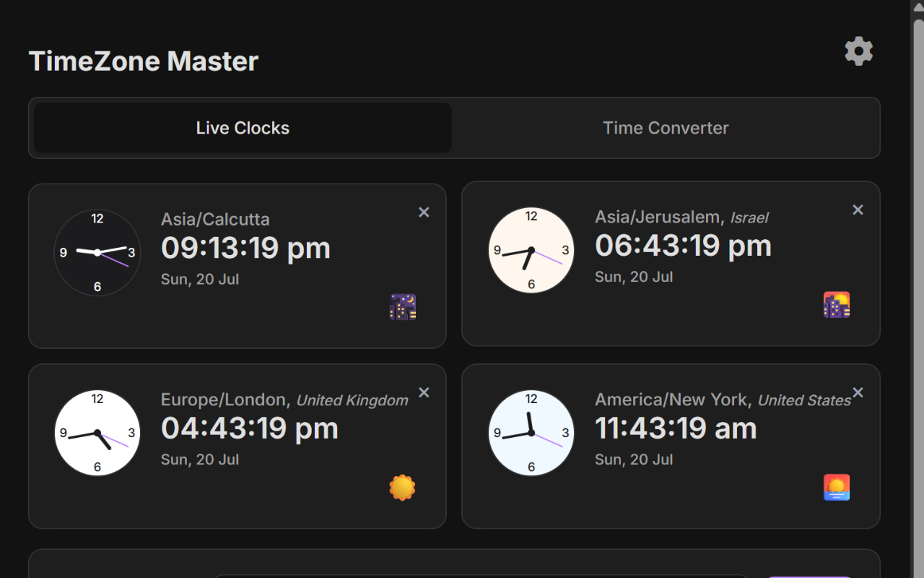
Task: Select the Live Clocks tab
Action: coord(243,128)
